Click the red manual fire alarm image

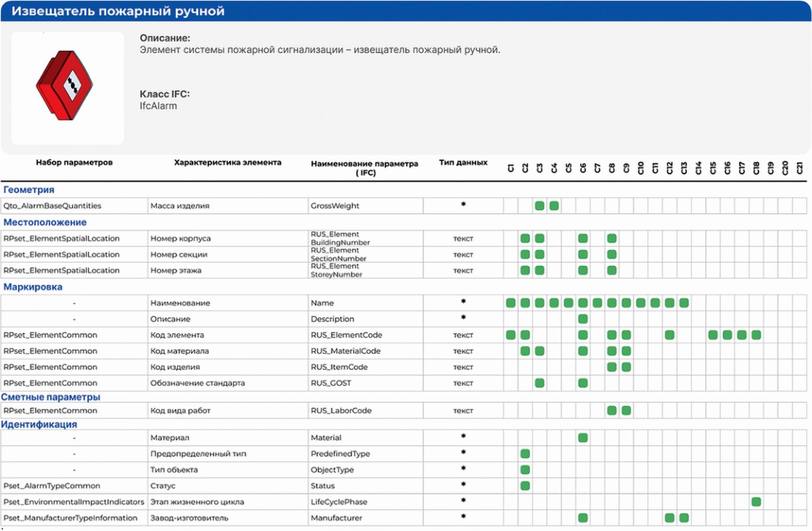coord(64,86)
